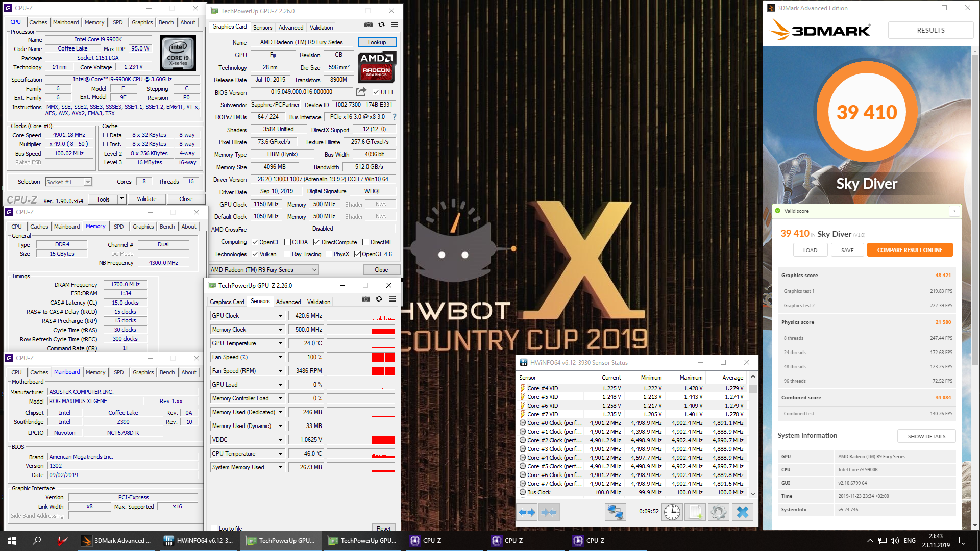Click COMPARE RESULT ONLINE button

tap(910, 250)
